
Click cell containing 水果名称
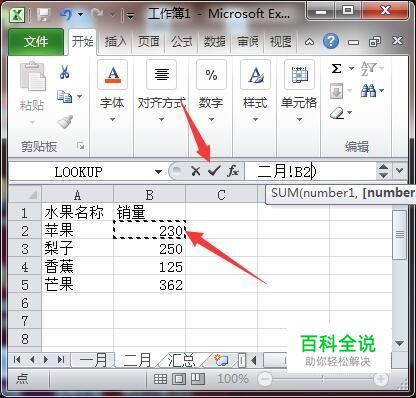(77, 212)
